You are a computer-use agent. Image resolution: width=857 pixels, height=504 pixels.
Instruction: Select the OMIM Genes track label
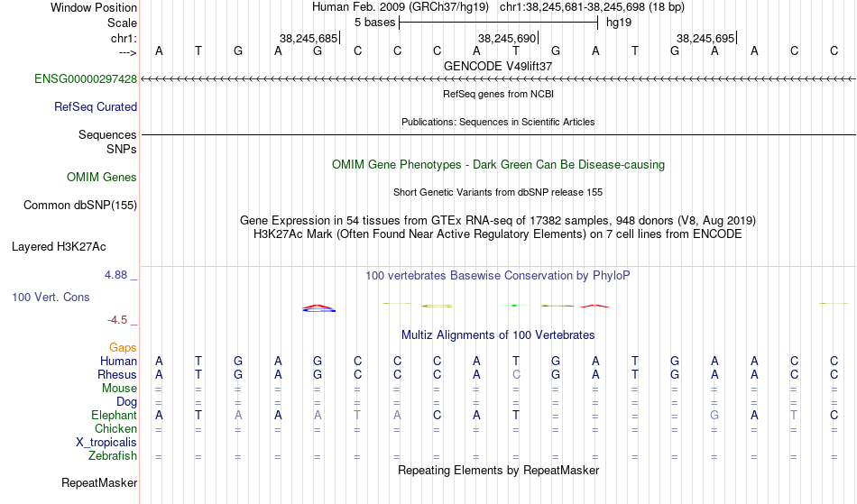click(x=102, y=178)
